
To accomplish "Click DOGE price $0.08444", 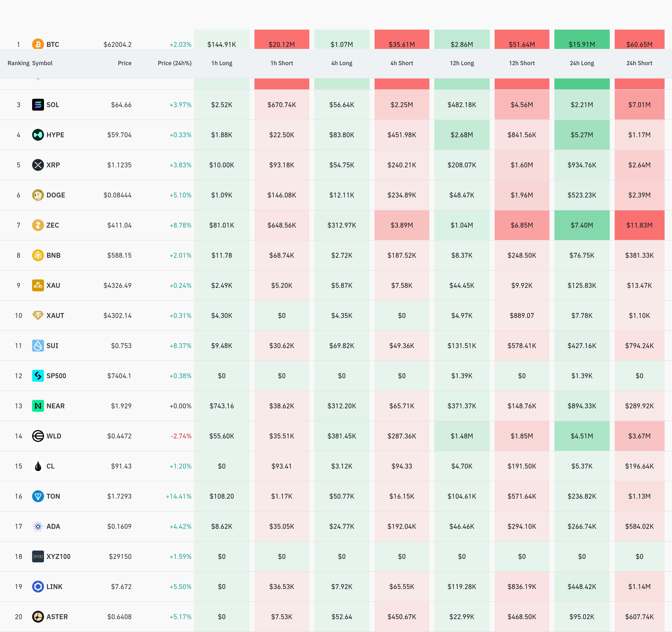I will pyautogui.click(x=118, y=195).
